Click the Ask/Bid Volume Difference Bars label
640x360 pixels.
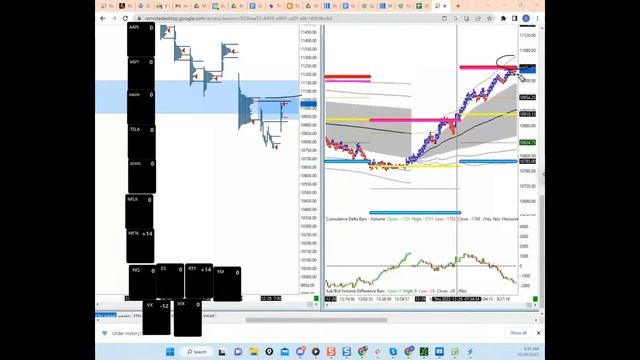click(x=355, y=291)
